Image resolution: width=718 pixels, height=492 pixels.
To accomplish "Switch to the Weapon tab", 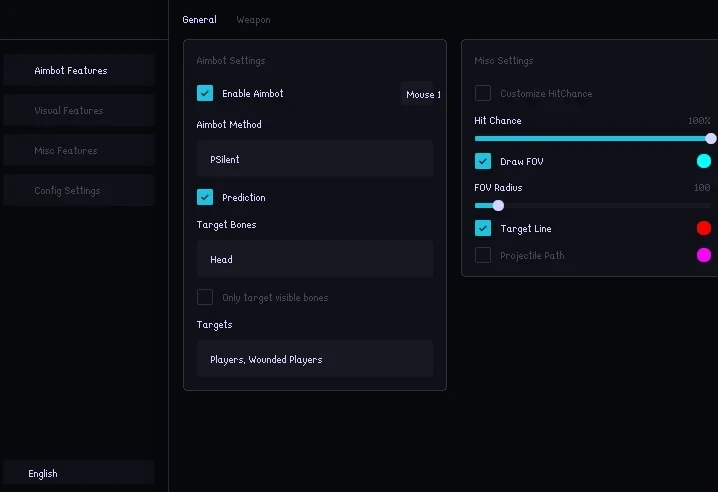I will click(x=253, y=20).
